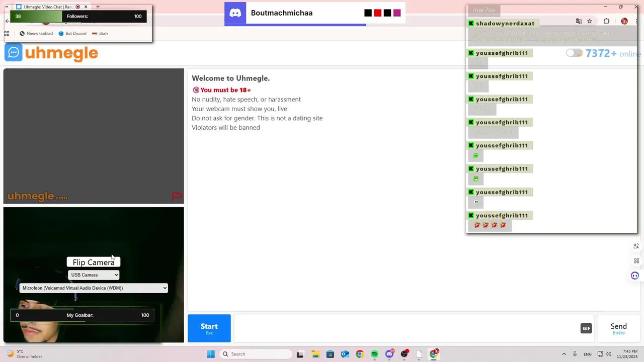Open a new browser tab with plus
The image size is (644, 362).
(98, 7)
